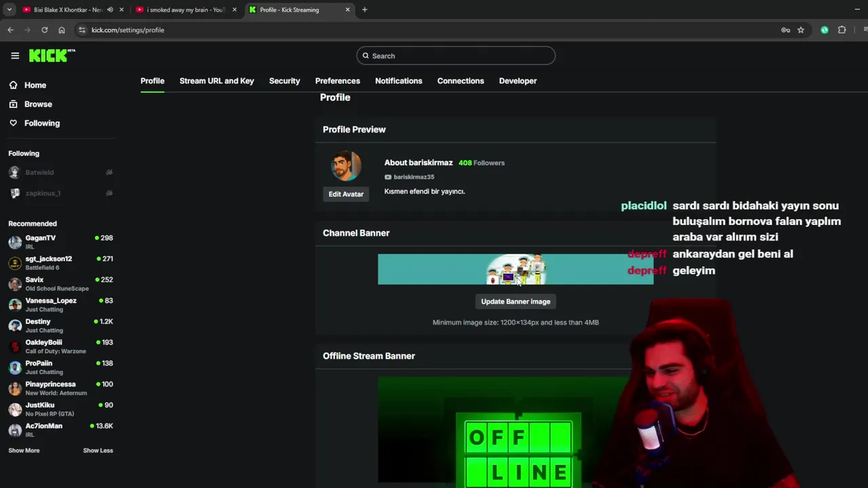
Task: Click Edit Avatar button
Action: point(346,194)
